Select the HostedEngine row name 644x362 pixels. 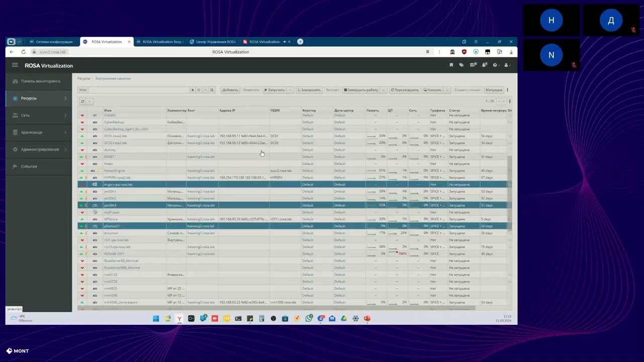pos(114,170)
